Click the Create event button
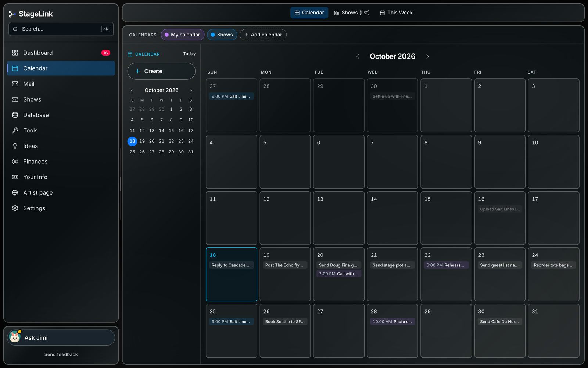 tap(161, 71)
